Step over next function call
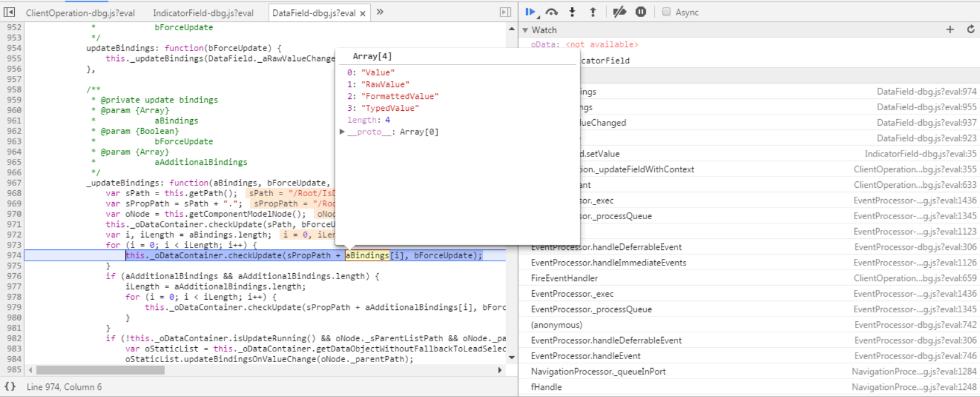This screenshot has width=980, height=397. click(552, 12)
